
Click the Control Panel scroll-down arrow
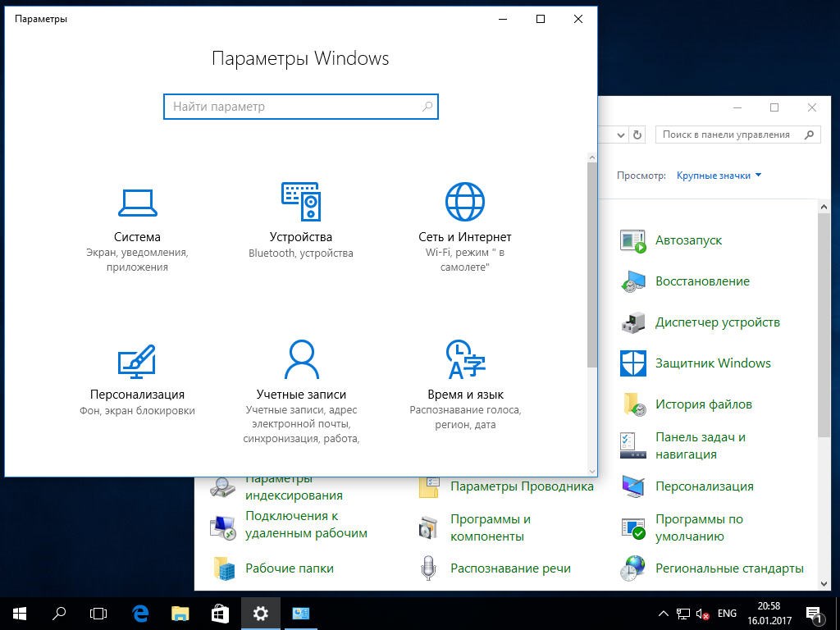824,583
